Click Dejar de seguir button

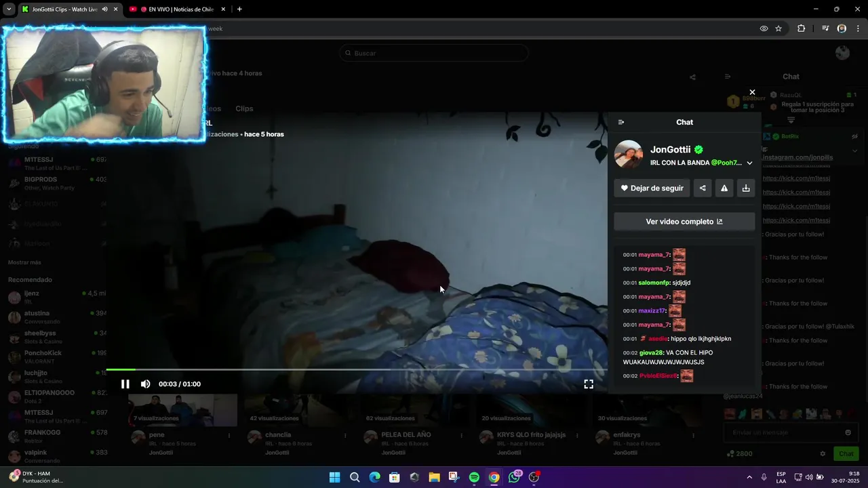[x=652, y=188]
